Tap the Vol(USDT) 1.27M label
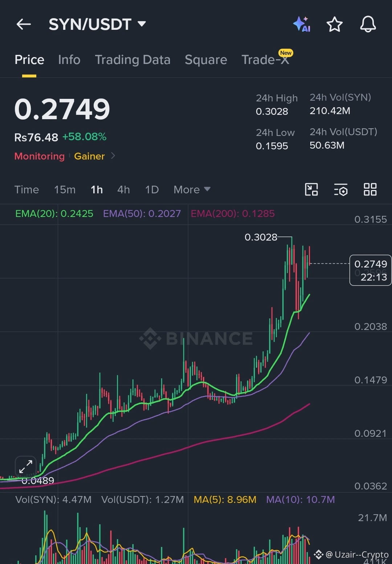Screen dimensions: 392x564 click(x=143, y=500)
